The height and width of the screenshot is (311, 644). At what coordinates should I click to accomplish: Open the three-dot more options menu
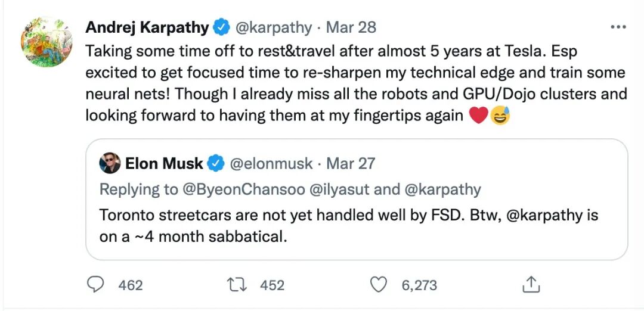point(618,27)
